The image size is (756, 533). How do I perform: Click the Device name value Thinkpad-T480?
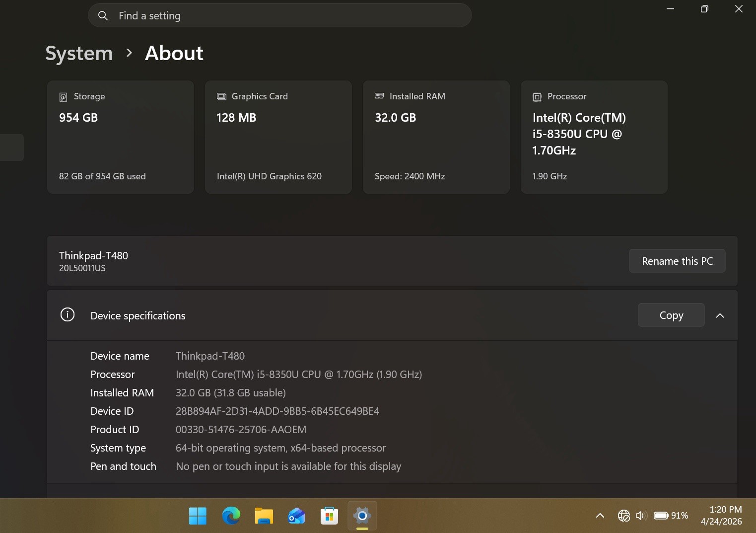(210, 356)
